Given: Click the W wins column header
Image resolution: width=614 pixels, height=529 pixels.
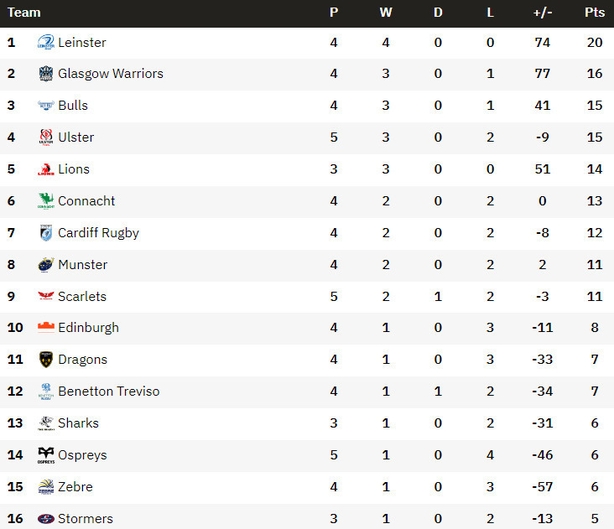Looking at the screenshot, I should pyautogui.click(x=386, y=13).
